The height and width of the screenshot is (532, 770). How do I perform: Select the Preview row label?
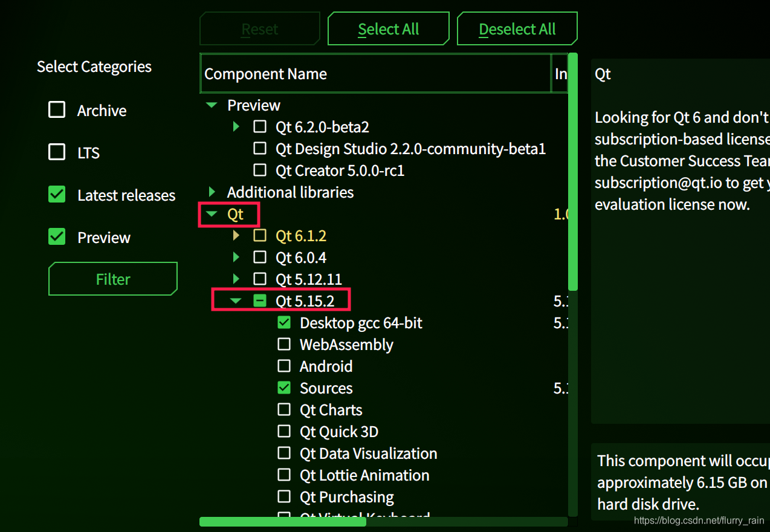coord(254,105)
